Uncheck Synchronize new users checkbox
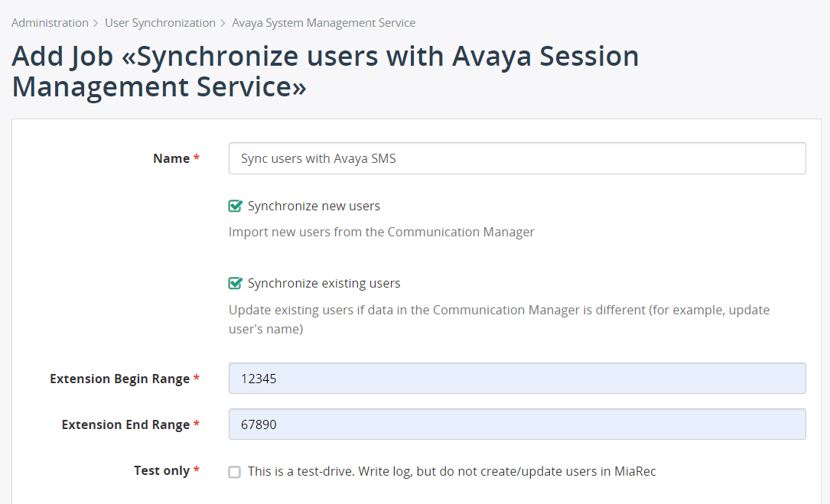Image resolution: width=830 pixels, height=504 pixels. [235, 206]
